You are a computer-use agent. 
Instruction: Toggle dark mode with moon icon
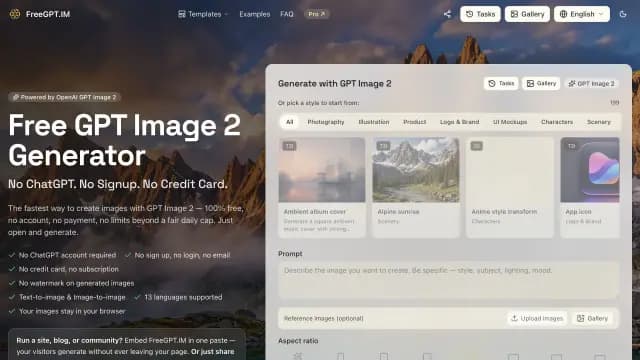pos(623,14)
